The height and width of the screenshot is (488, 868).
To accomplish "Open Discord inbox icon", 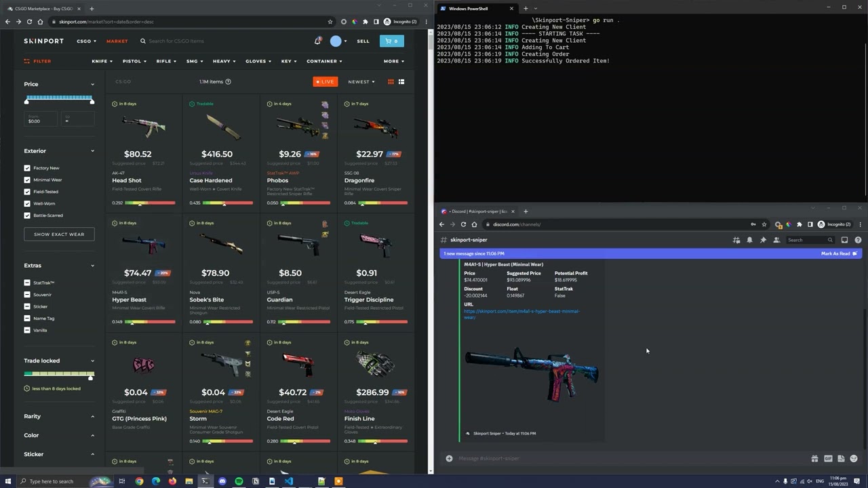I will pos(844,240).
